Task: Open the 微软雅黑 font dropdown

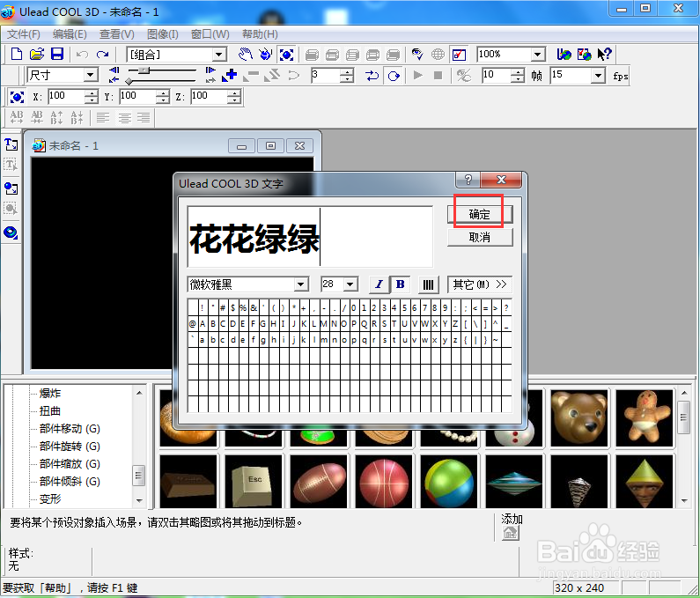Action: 301,284
